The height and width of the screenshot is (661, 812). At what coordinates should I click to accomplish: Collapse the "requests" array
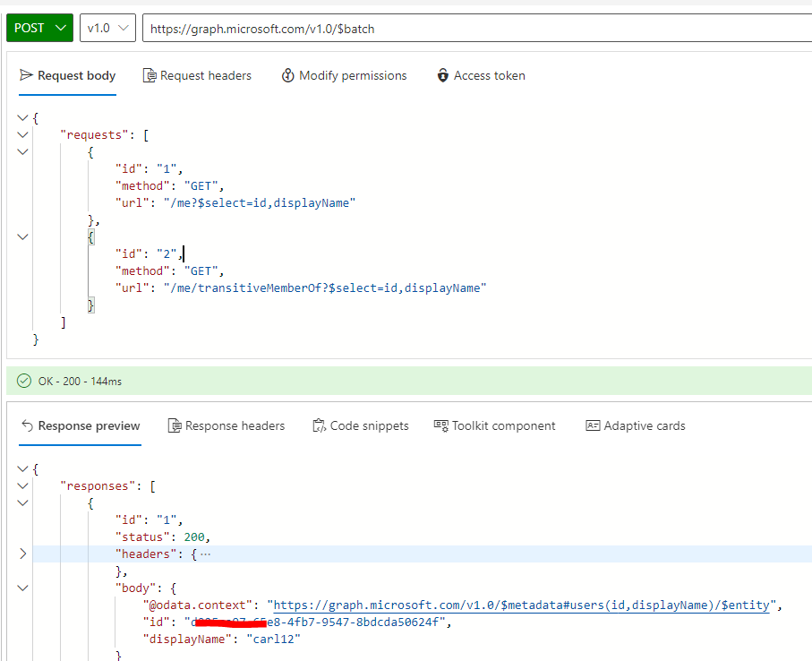pyautogui.click(x=22, y=135)
